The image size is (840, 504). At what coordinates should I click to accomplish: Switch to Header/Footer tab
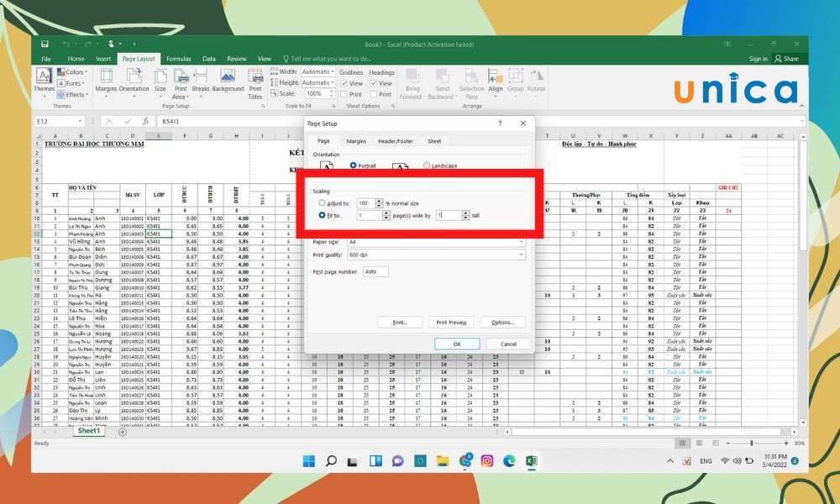[396, 141]
